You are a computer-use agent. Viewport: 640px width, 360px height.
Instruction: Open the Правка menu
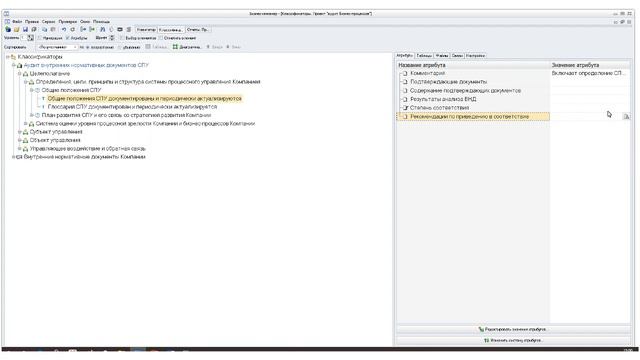[x=32, y=22]
